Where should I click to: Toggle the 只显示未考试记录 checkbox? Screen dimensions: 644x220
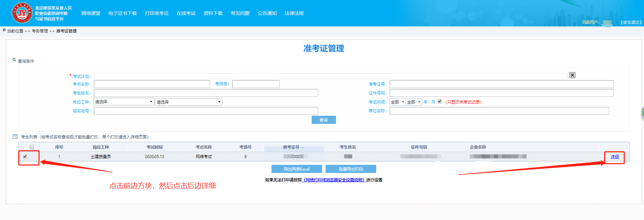tap(440, 101)
